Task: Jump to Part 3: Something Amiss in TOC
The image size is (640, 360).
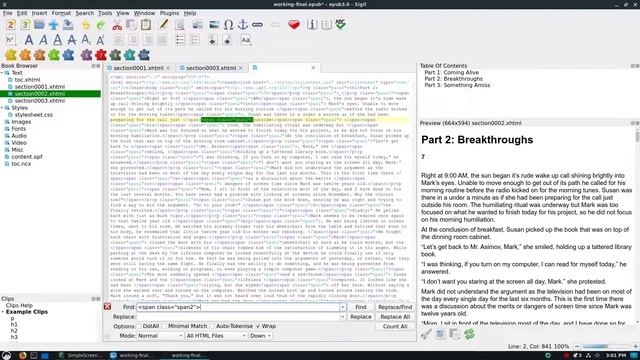Action: [457, 85]
